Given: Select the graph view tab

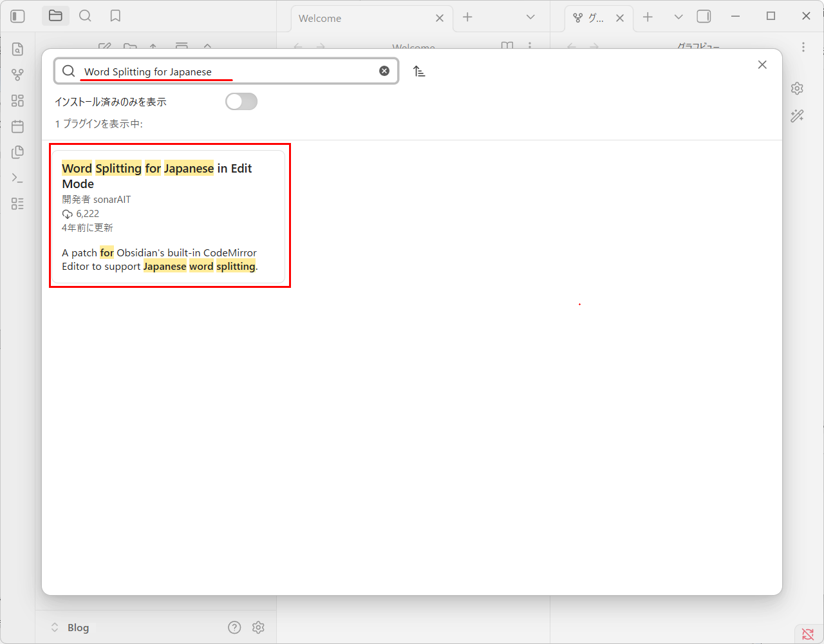Looking at the screenshot, I should pyautogui.click(x=589, y=18).
